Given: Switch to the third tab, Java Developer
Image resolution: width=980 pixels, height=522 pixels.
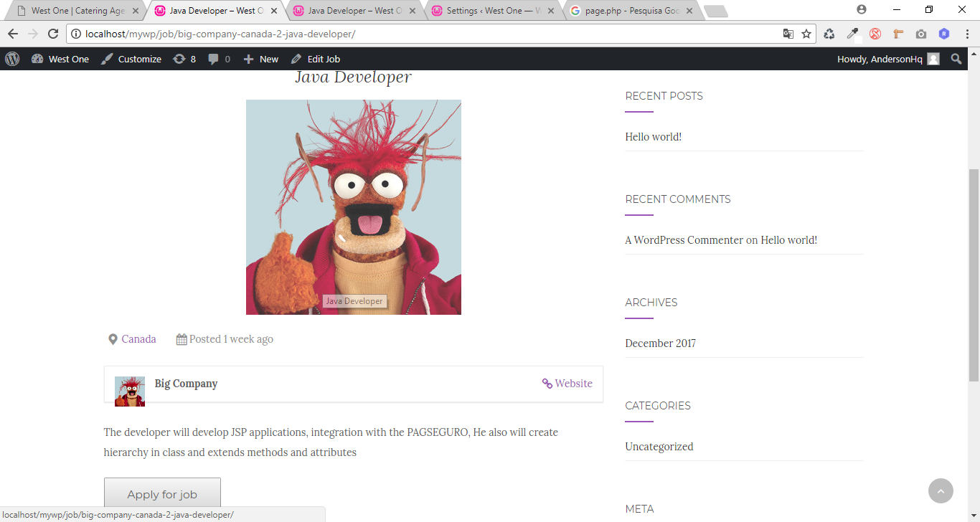Looking at the screenshot, I should (354, 11).
